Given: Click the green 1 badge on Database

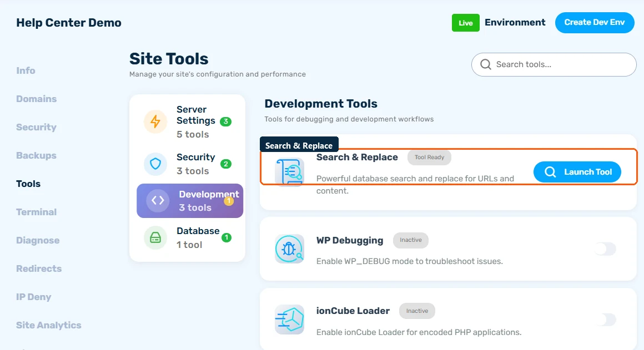Looking at the screenshot, I should [227, 237].
